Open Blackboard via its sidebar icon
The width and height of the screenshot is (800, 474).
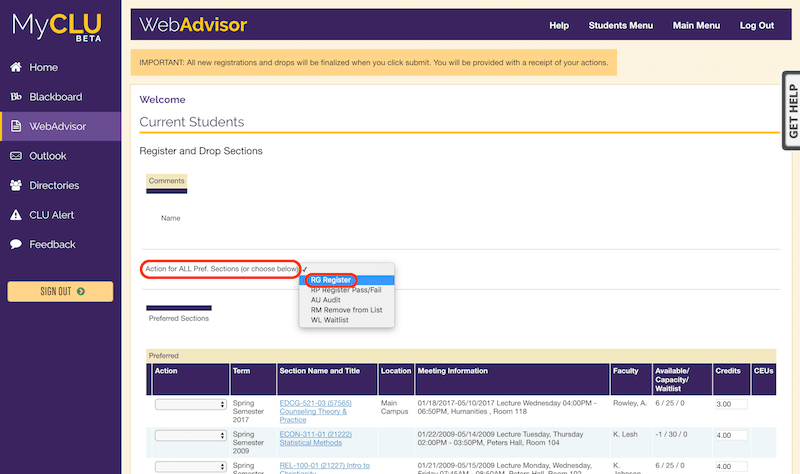click(x=16, y=97)
